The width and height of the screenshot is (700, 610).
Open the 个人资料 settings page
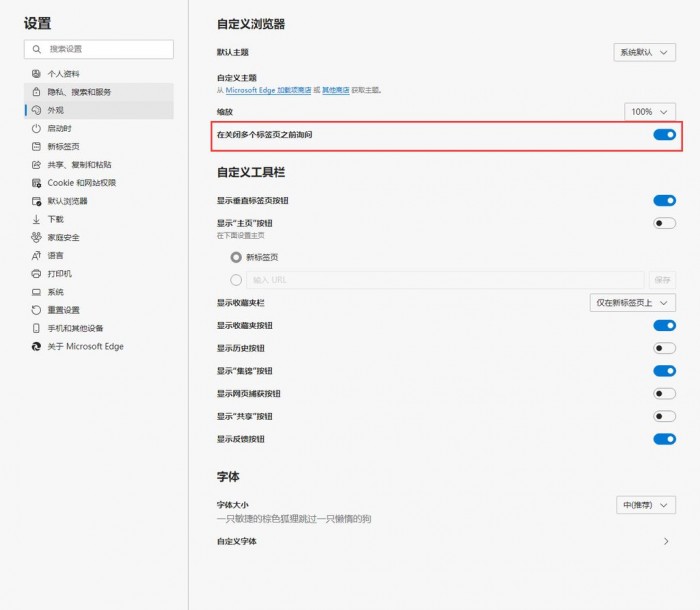tap(99, 74)
